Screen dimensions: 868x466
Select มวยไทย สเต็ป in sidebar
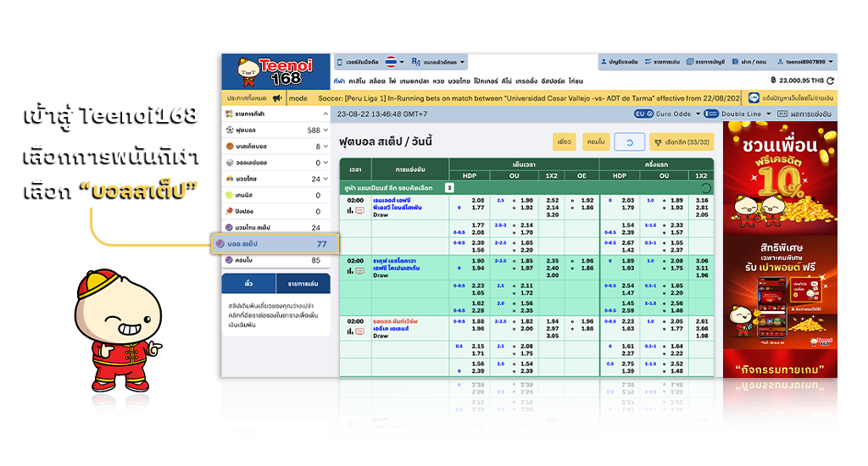(x=275, y=227)
